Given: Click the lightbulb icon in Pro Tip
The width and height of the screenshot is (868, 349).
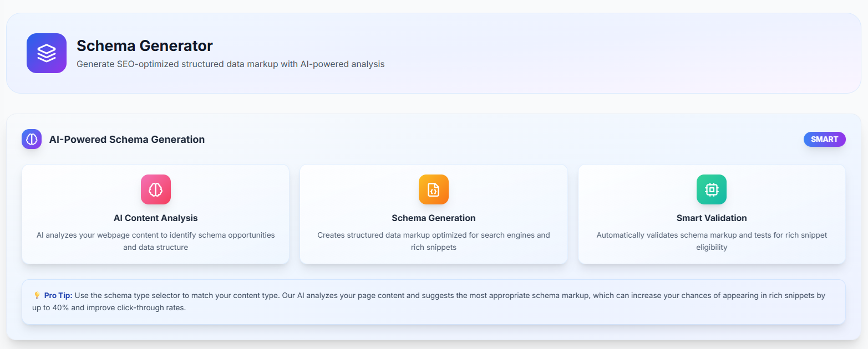Looking at the screenshot, I should coord(37,296).
